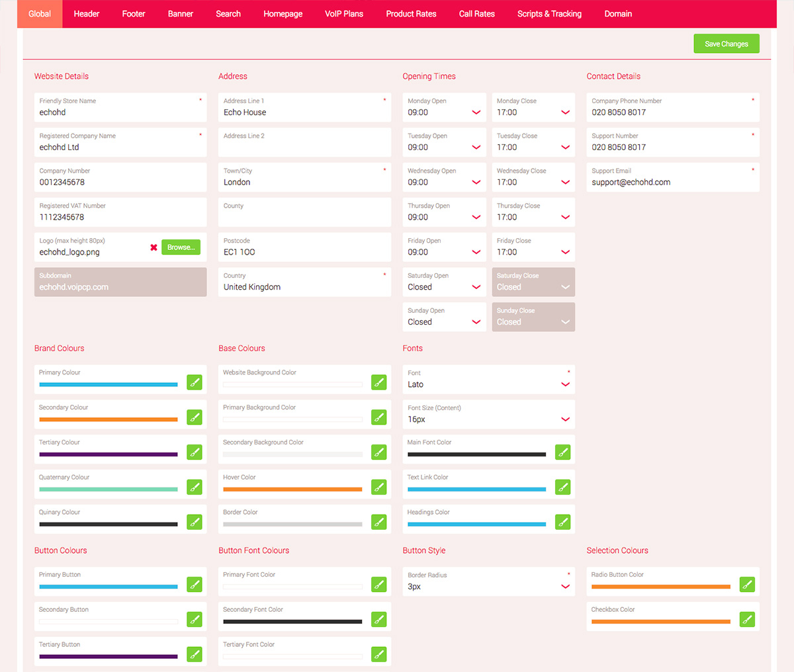Open color picker for Text Link Color
The height and width of the screenshot is (672, 794).
click(563, 487)
